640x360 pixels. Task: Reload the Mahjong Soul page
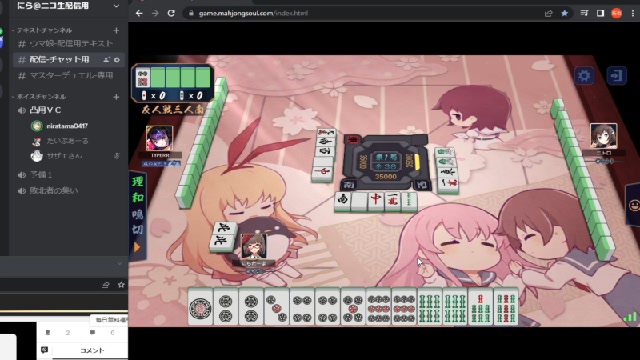[x=171, y=13]
